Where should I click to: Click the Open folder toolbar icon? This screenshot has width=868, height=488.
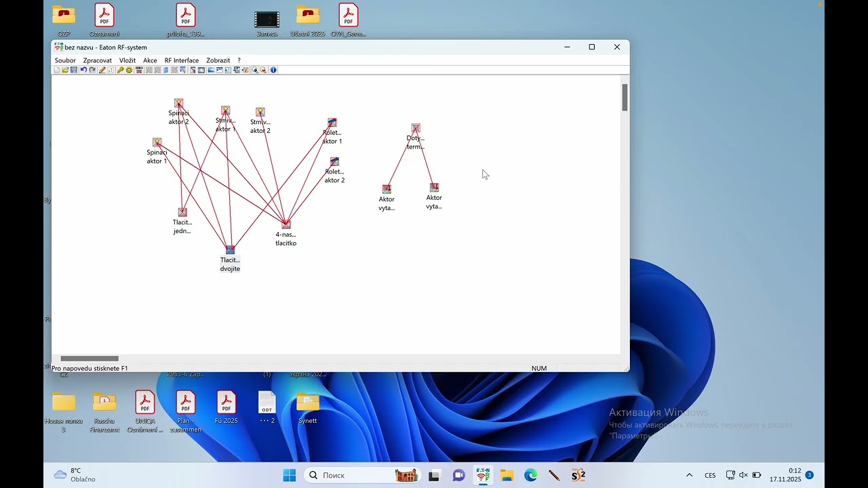(x=65, y=70)
